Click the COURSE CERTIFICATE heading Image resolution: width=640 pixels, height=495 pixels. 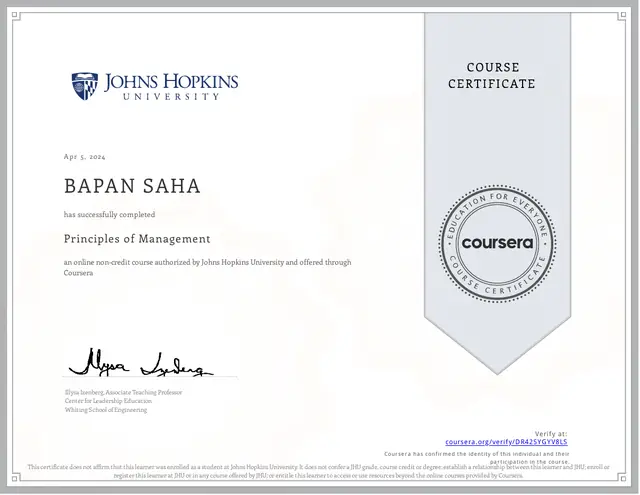coord(492,75)
